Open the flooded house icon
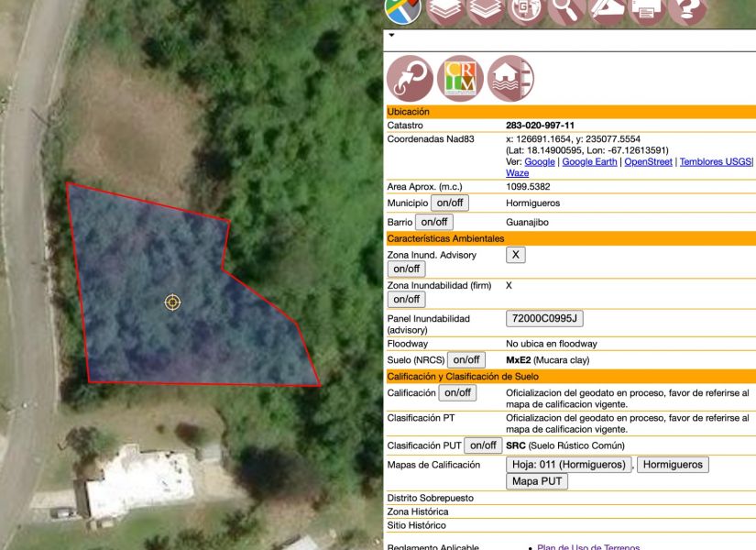 click(510, 79)
